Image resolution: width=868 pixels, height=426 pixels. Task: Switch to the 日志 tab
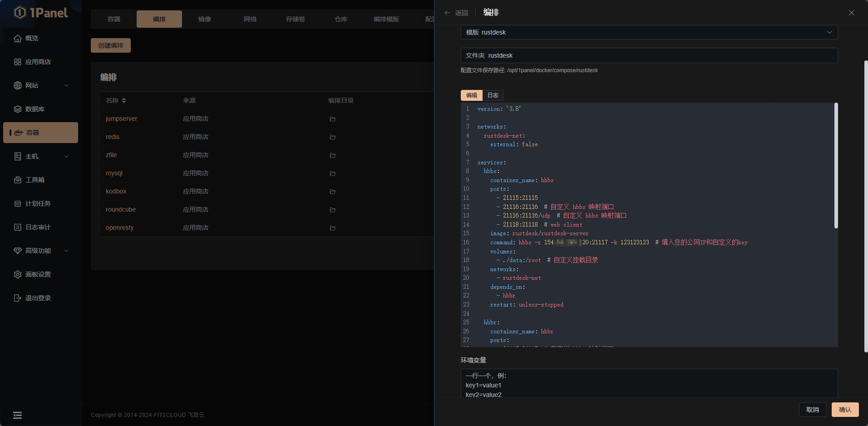493,95
